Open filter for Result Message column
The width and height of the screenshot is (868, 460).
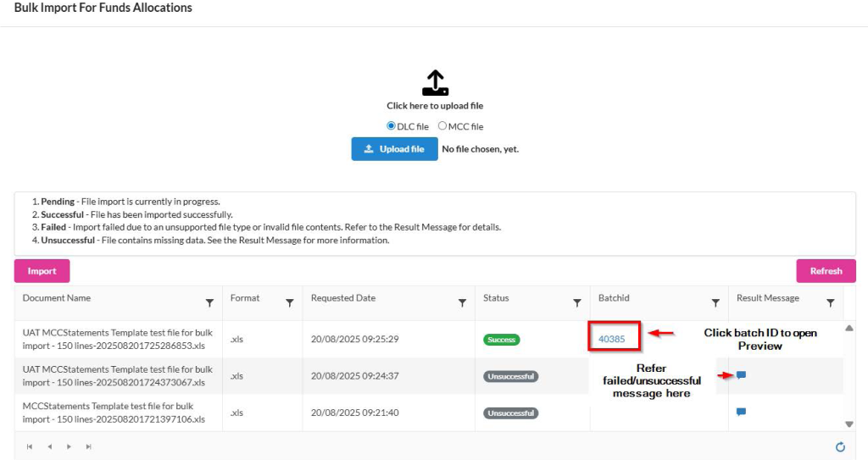coord(830,302)
